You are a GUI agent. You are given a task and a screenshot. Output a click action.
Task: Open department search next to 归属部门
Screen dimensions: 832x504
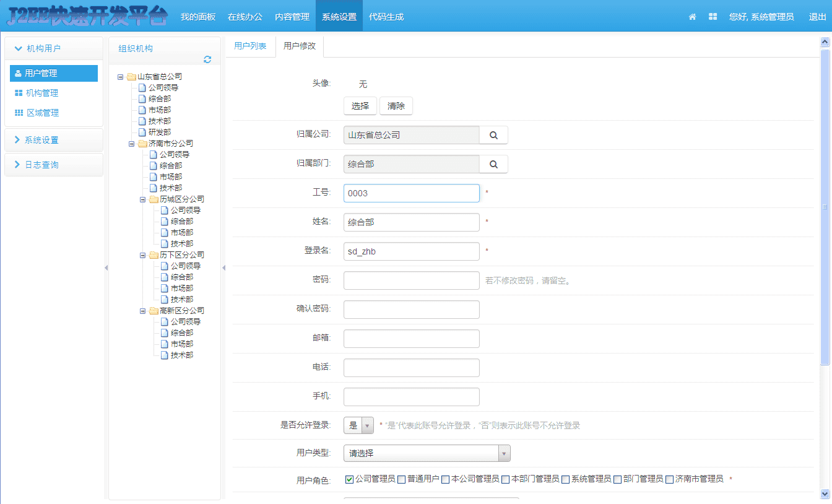(x=493, y=164)
